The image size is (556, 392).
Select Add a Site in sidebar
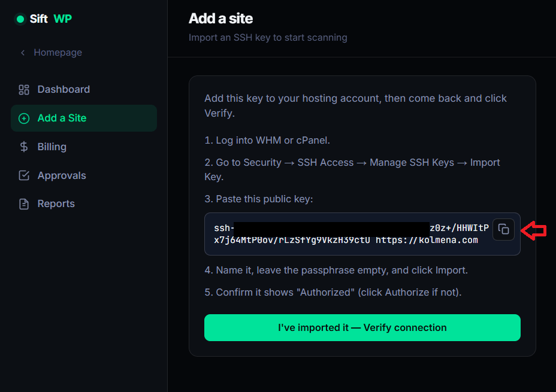pos(84,118)
